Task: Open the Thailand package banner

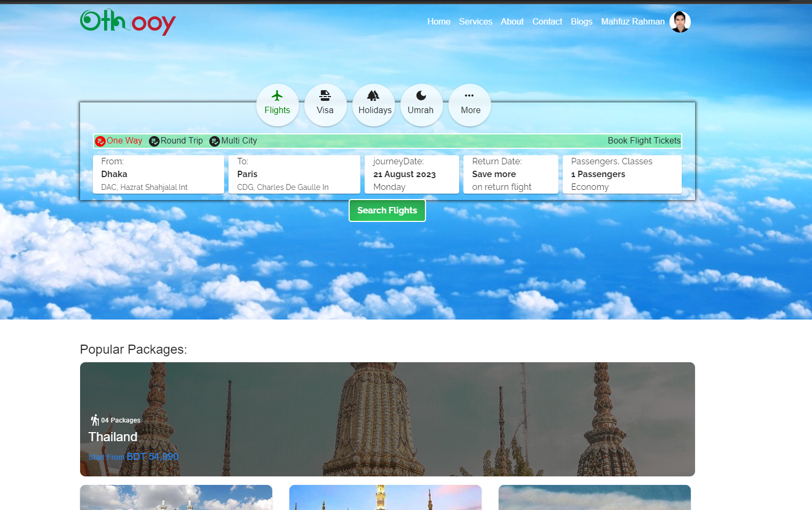Action: click(x=387, y=419)
